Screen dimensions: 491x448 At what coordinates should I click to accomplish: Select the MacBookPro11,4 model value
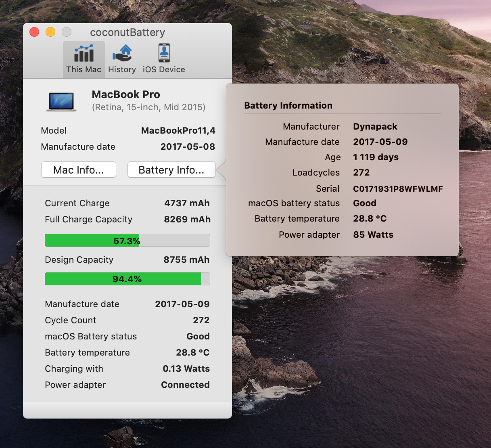coord(178,130)
